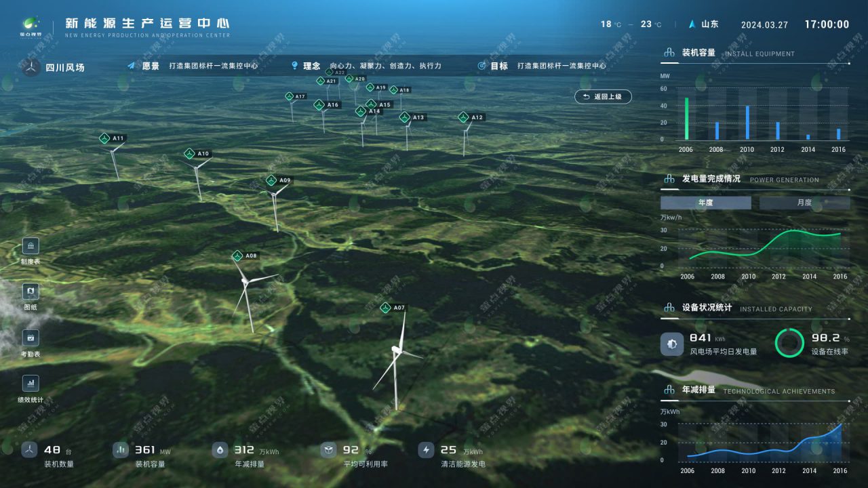The image size is (868, 488).
Task: Select wind turbine marker A13
Action: coord(412,117)
